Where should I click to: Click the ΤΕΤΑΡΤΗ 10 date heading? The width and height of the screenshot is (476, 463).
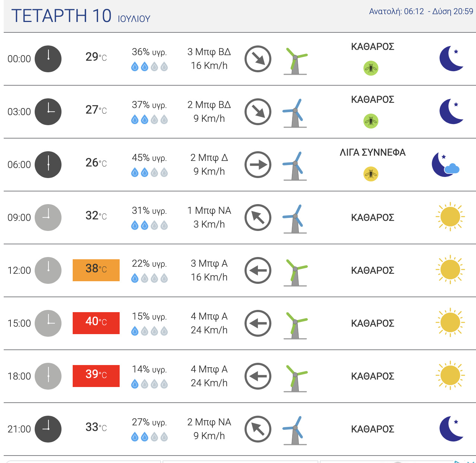point(62,16)
